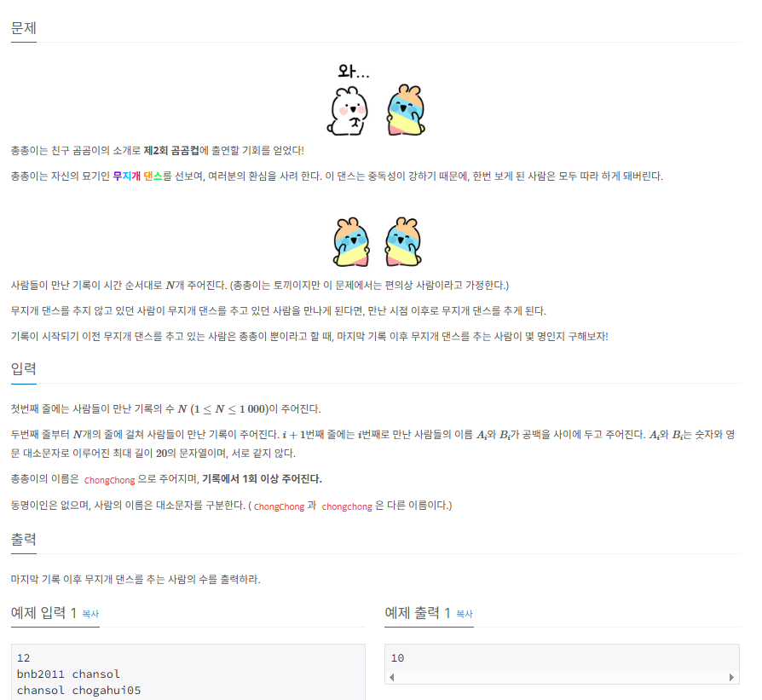Click the white rabbit saying 와...
This screenshot has height=700, width=762.
click(348, 110)
